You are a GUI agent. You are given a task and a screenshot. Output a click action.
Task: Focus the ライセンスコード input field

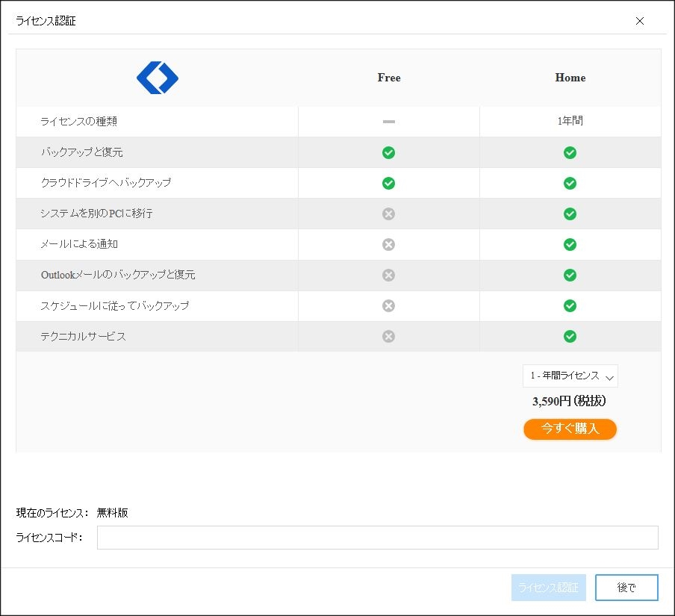[x=377, y=538]
